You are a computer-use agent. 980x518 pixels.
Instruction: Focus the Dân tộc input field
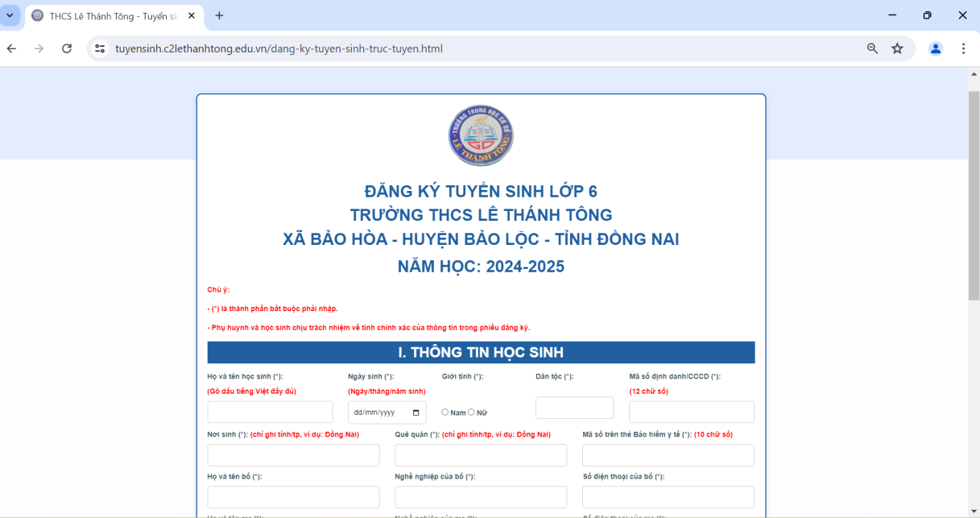point(574,408)
